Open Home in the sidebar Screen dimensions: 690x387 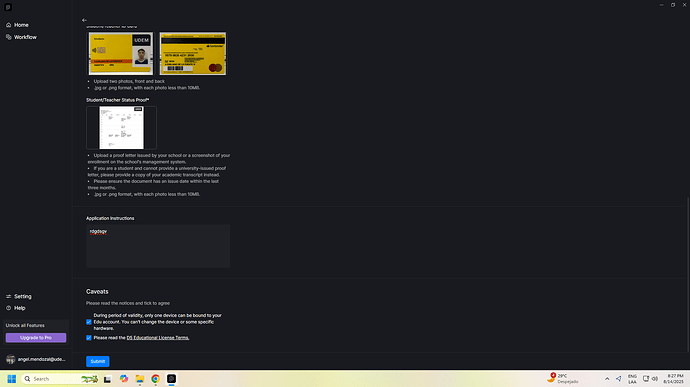18,25
